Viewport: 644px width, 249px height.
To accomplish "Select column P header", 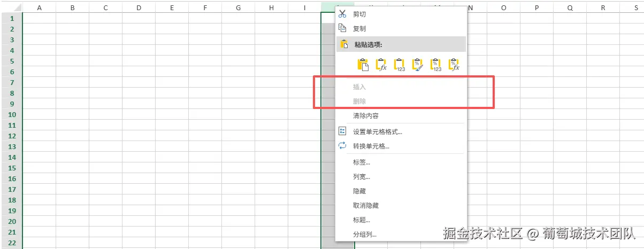I will click(536, 7).
